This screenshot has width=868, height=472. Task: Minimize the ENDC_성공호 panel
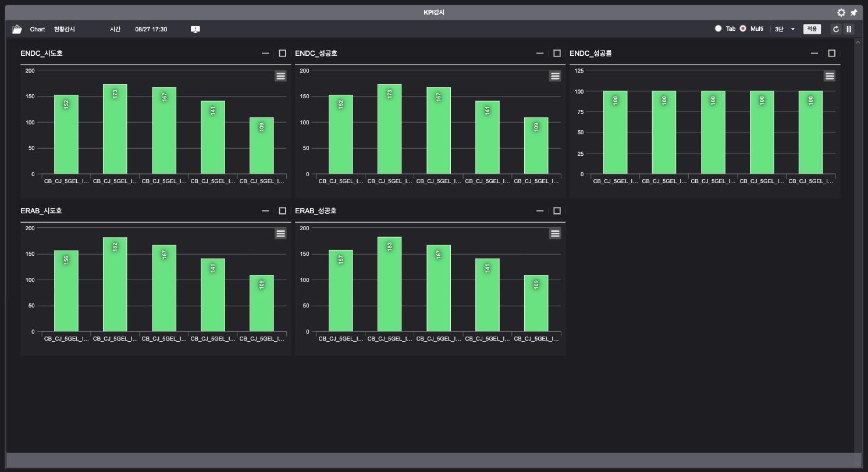tap(540, 53)
